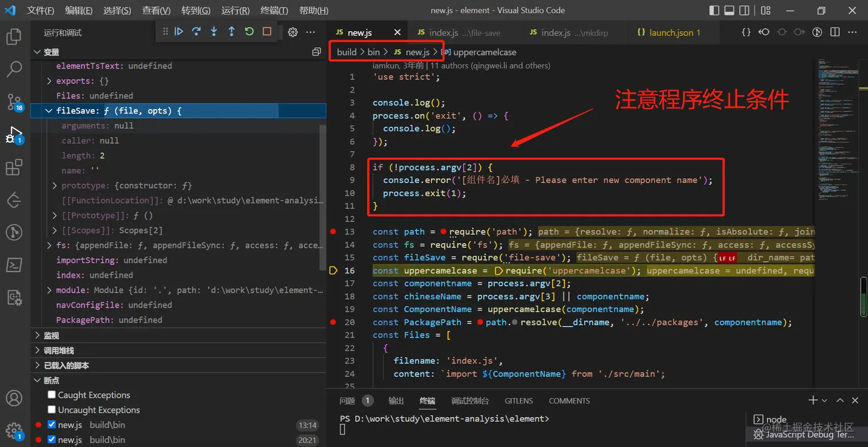Expand the fs variable
This screenshot has height=447, width=868.
50,245
